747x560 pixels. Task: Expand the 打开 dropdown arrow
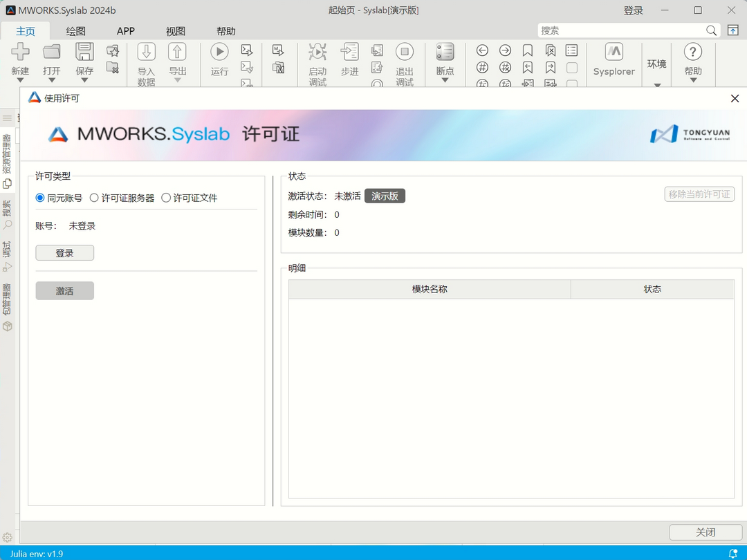point(51,80)
